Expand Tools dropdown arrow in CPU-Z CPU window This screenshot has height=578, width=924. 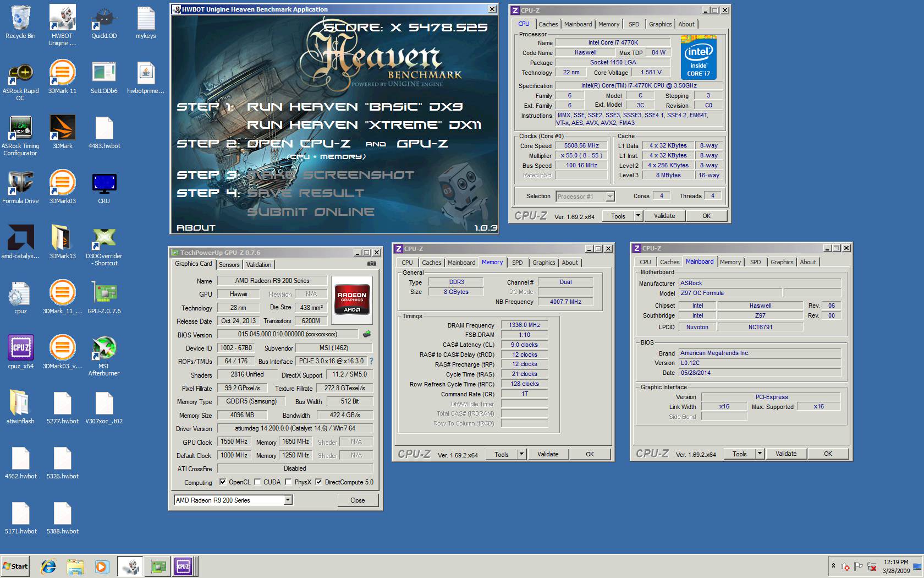coord(639,216)
